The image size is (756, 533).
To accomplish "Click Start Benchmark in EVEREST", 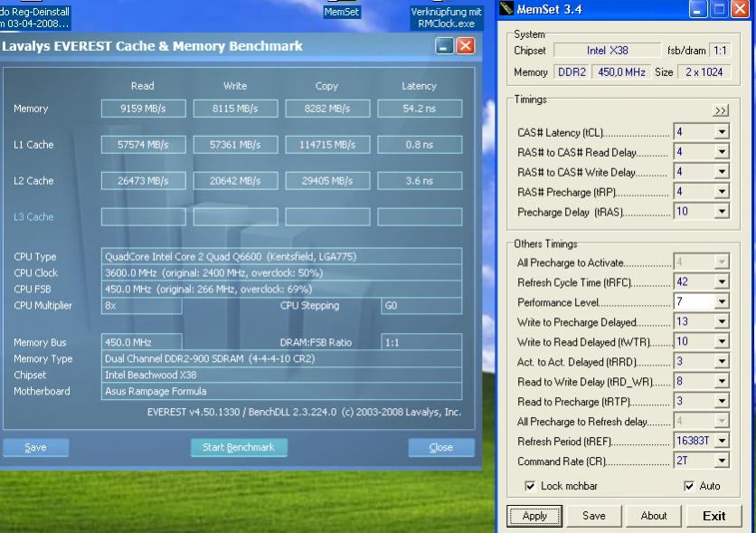I will 239,447.
